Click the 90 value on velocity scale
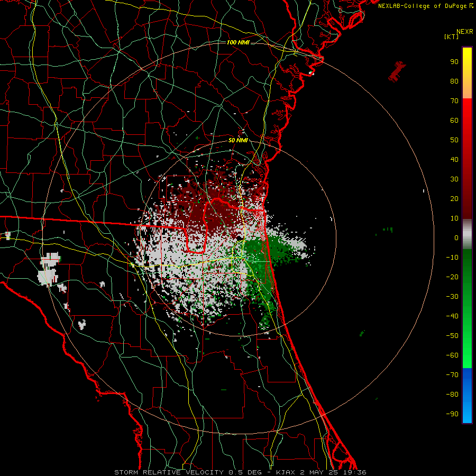Image resolution: width=476 pixels, height=476 pixels. [454, 62]
